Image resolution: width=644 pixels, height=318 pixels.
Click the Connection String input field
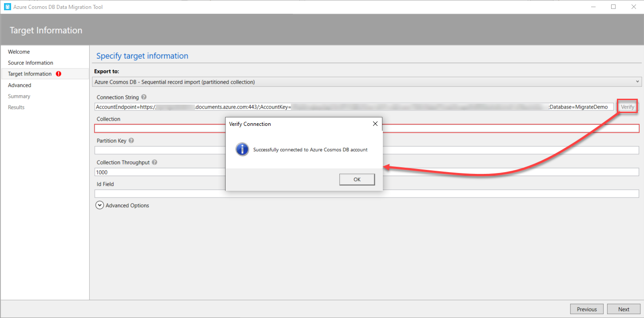point(354,107)
